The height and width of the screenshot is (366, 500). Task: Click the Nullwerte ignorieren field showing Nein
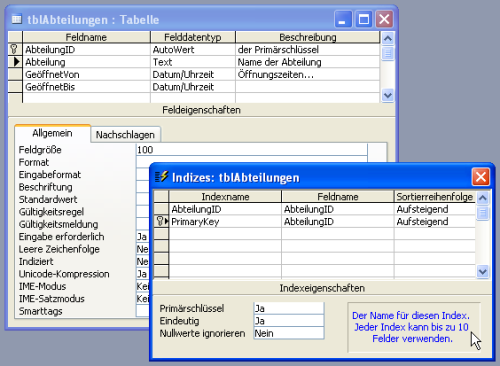click(289, 333)
